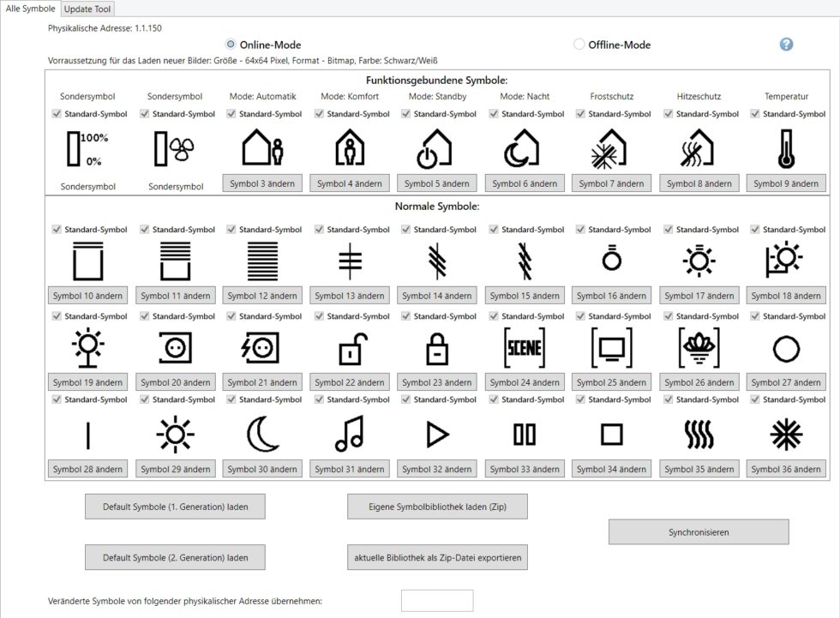The height and width of the screenshot is (618, 840).
Task: Load Default Symbole 2. Generation
Action: (174, 557)
